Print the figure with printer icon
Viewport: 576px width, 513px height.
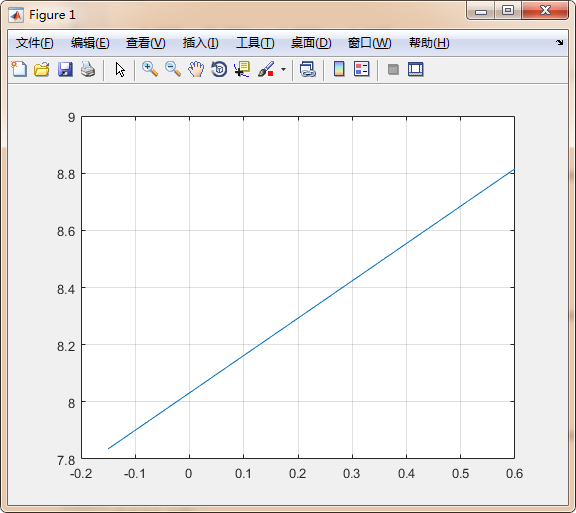click(88, 69)
